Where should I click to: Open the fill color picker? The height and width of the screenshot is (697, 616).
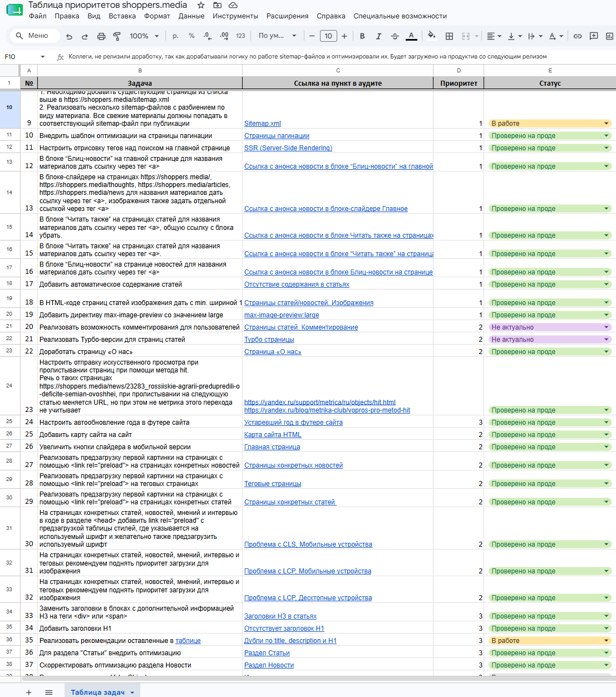point(432,36)
